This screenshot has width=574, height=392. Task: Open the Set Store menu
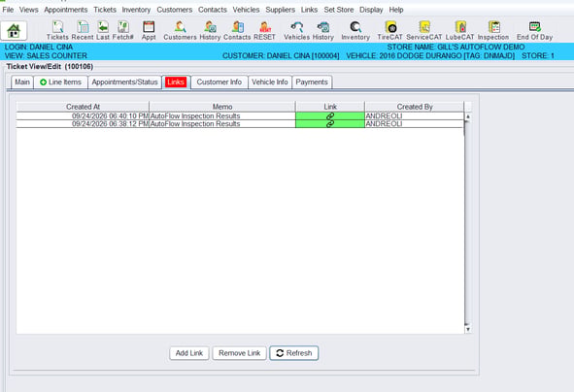[339, 10]
